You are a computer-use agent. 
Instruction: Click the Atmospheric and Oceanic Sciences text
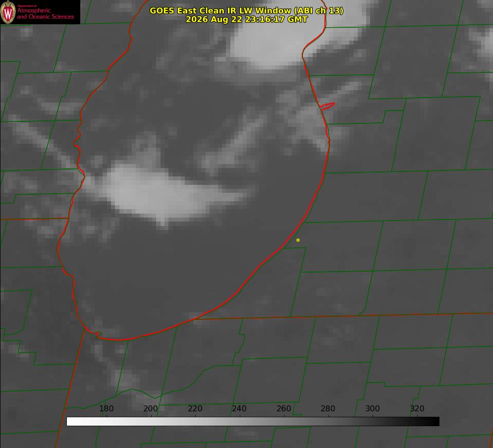pos(45,13)
